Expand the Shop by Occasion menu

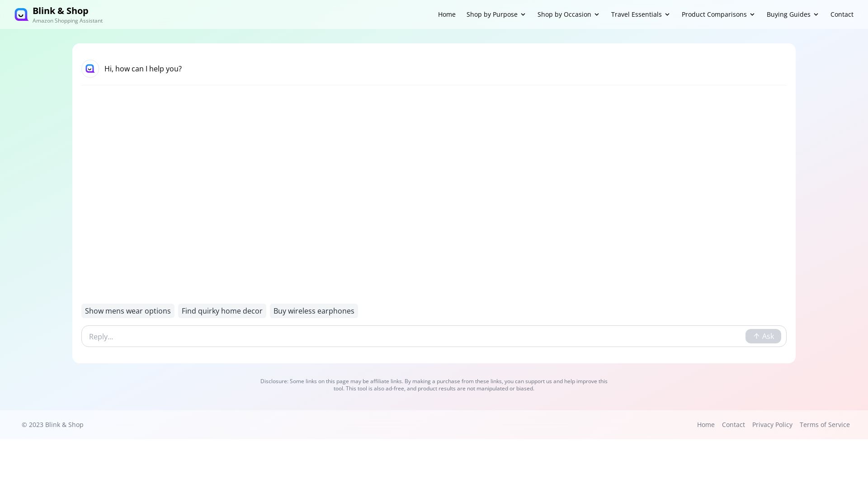tap(568, 14)
